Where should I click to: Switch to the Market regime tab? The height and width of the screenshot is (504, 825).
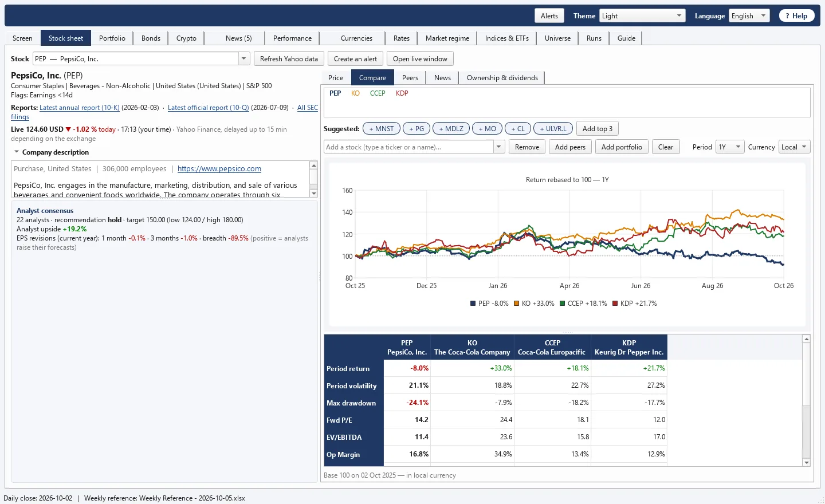[447, 38]
